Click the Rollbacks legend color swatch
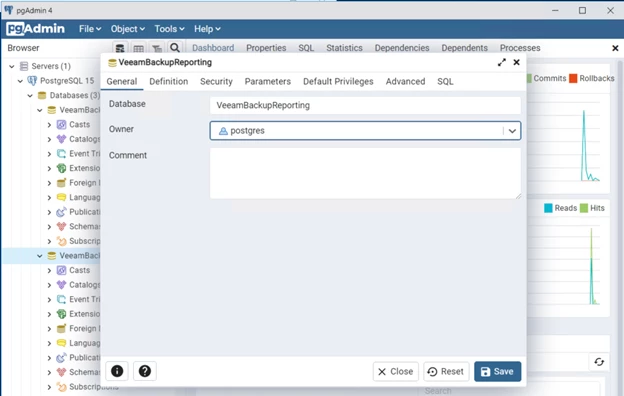Viewport: 624px width, 396px height. (573, 78)
